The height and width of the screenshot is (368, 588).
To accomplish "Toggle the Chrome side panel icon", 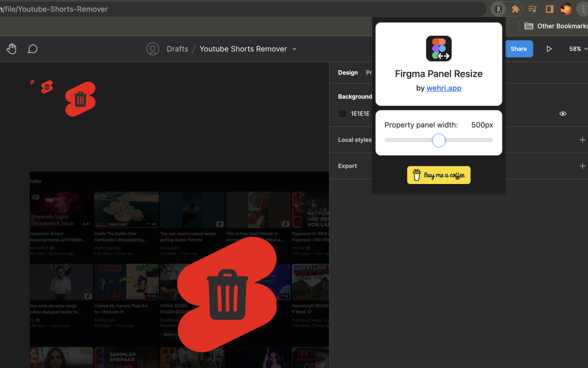I will 549,9.
